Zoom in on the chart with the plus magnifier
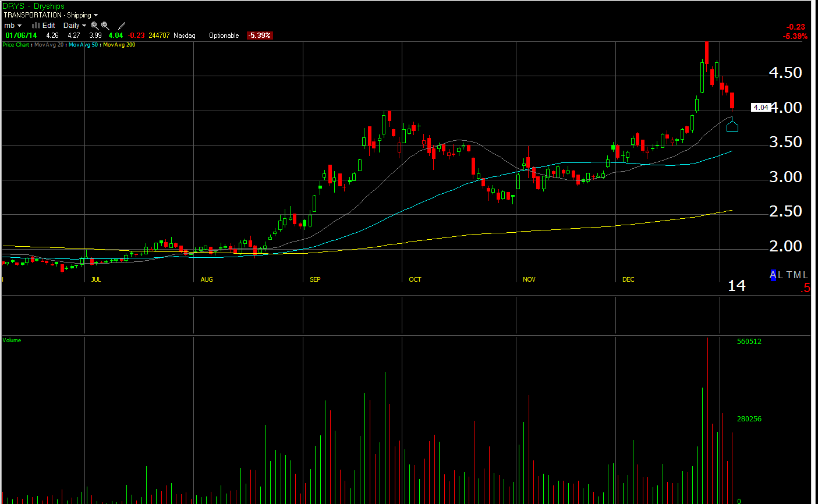Image resolution: width=818 pixels, height=504 pixels. coord(94,26)
